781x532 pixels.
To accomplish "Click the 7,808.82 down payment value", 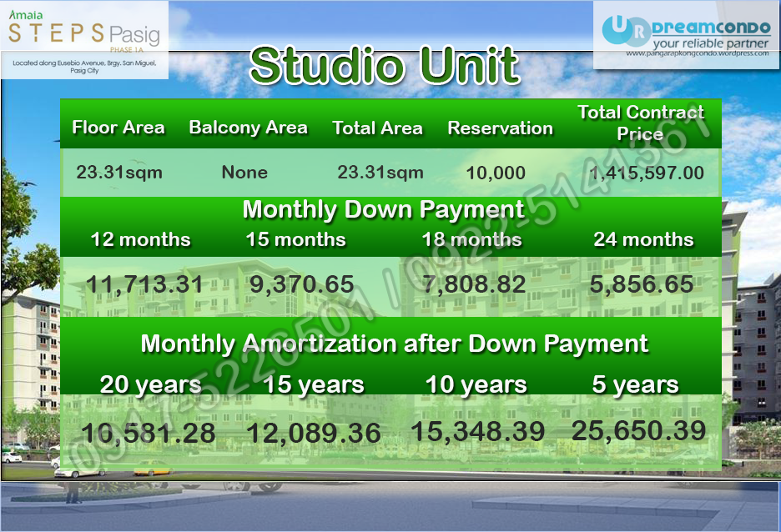I will click(474, 284).
